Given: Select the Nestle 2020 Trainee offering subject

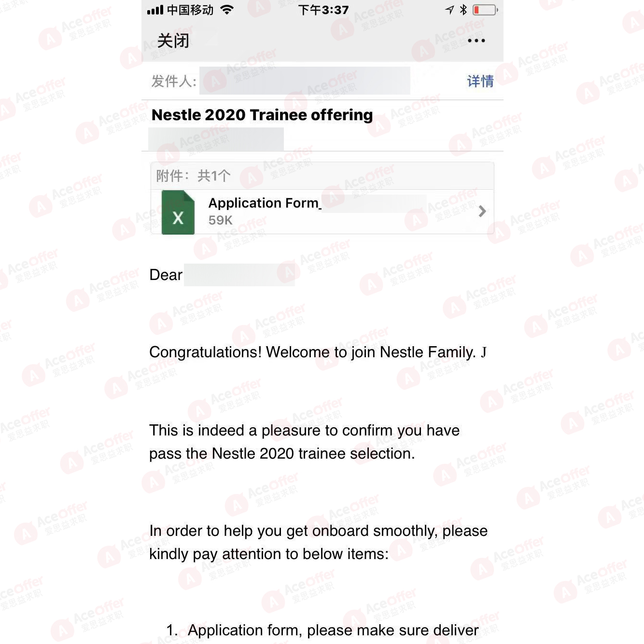Looking at the screenshot, I should tap(262, 115).
